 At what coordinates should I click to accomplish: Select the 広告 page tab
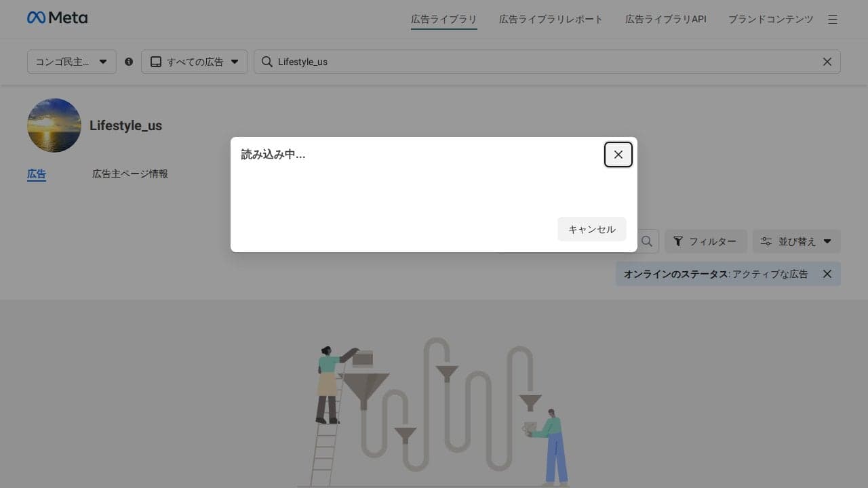[37, 174]
